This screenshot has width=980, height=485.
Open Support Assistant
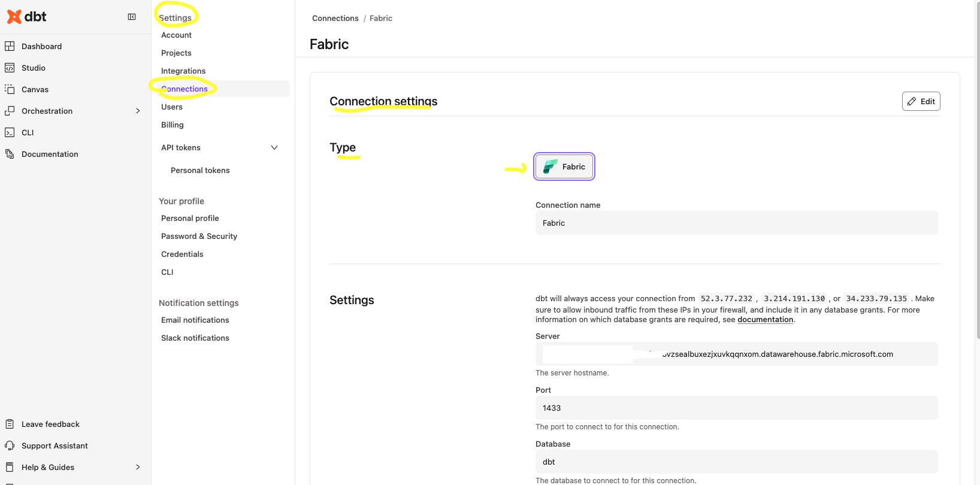click(x=55, y=445)
